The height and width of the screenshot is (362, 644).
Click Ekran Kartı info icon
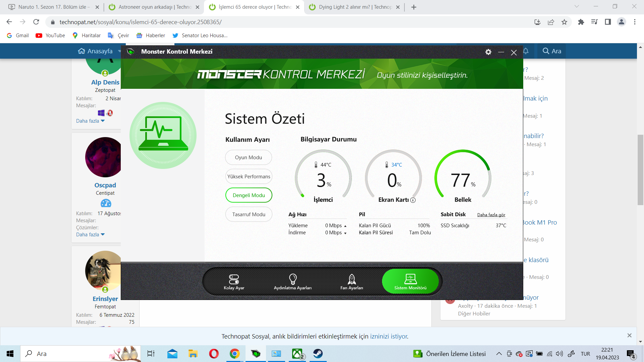(x=413, y=200)
